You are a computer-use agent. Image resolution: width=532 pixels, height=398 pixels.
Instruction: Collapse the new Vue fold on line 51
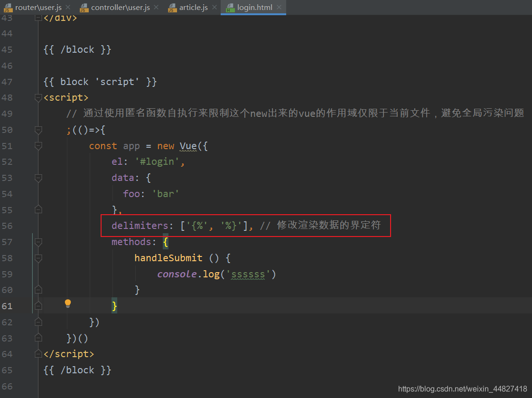pyautogui.click(x=38, y=146)
